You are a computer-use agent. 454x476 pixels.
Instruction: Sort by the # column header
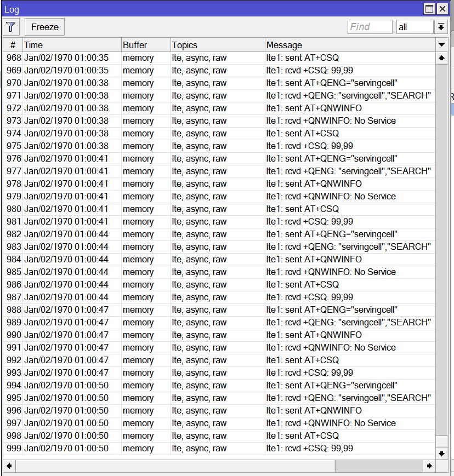tap(13, 45)
